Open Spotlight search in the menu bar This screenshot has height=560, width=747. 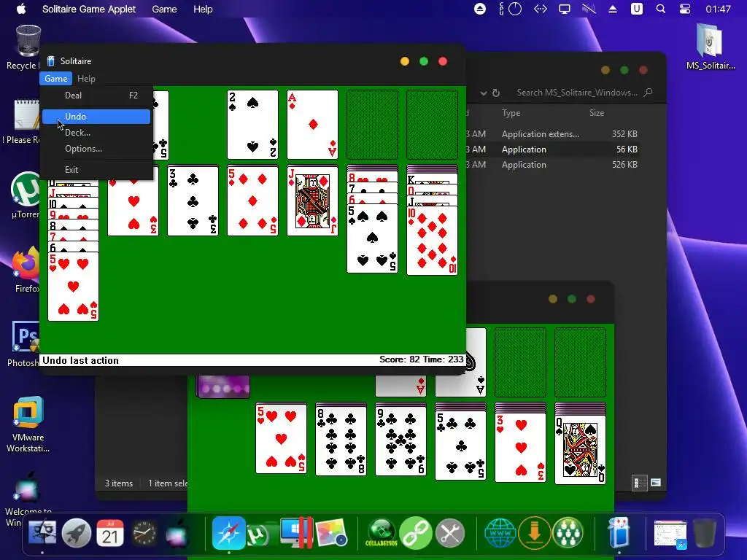coord(661,9)
